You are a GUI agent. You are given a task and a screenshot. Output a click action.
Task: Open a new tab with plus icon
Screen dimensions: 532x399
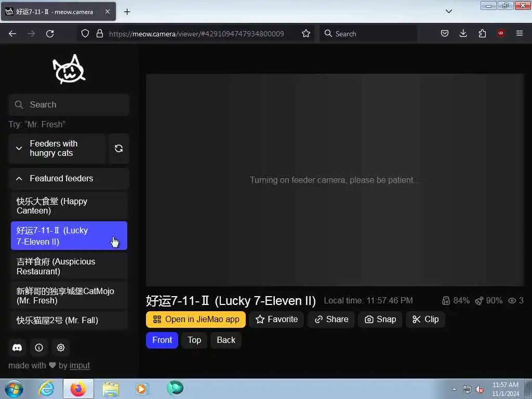point(127,12)
